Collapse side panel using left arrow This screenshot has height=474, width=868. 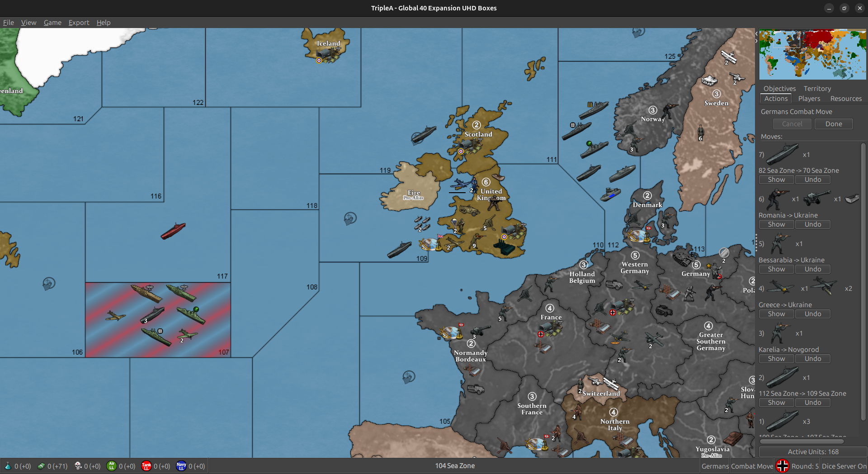[756, 33]
